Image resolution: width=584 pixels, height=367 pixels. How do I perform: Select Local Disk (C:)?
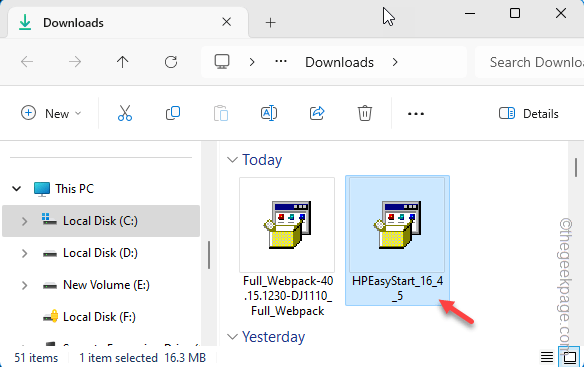click(100, 221)
